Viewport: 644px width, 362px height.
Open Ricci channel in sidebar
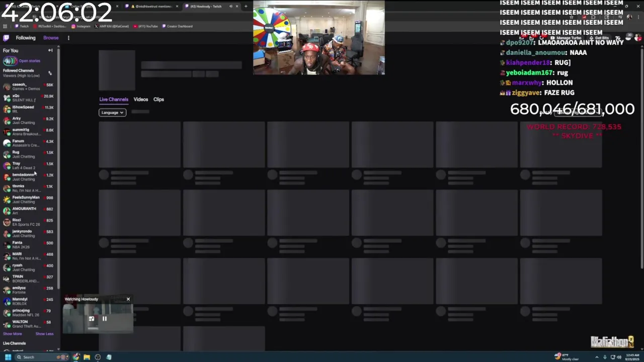[x=28, y=222]
